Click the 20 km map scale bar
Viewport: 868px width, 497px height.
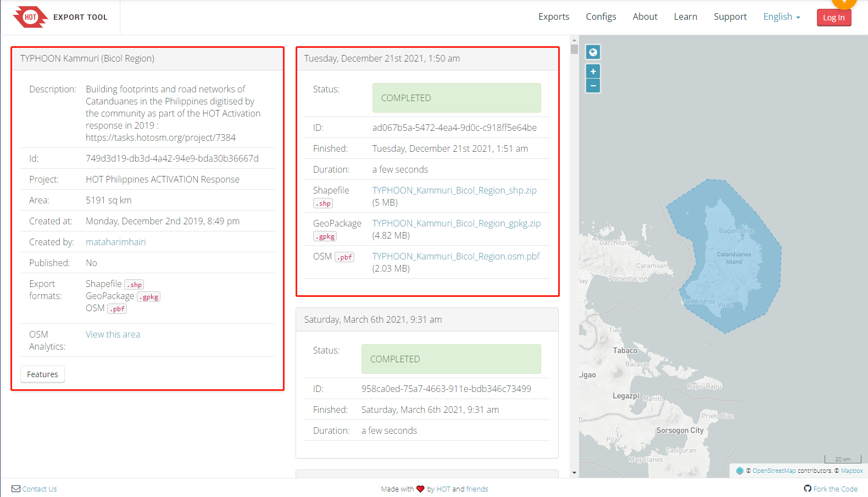(x=843, y=459)
